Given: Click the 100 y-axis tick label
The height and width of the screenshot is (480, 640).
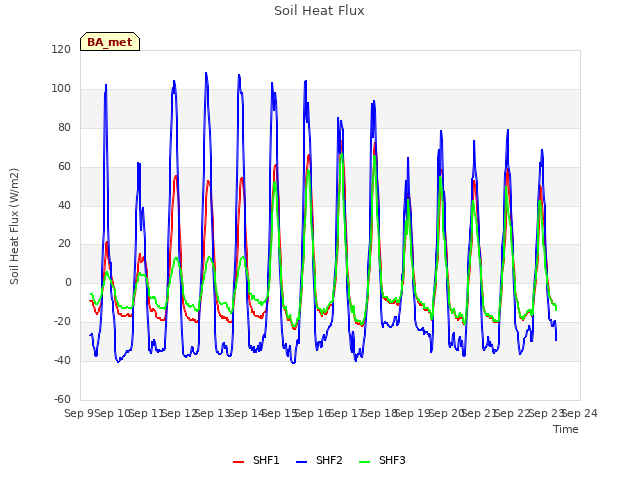Looking at the screenshot, I should 61,89.
